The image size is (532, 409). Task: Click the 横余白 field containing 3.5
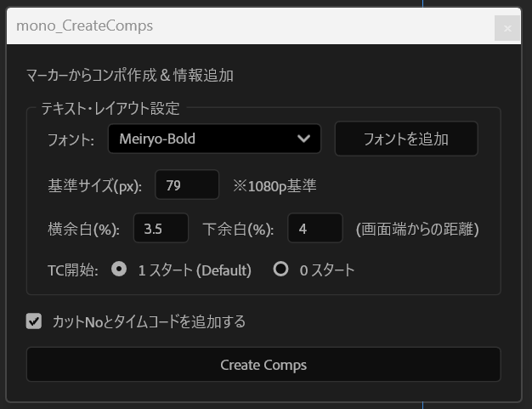(161, 228)
